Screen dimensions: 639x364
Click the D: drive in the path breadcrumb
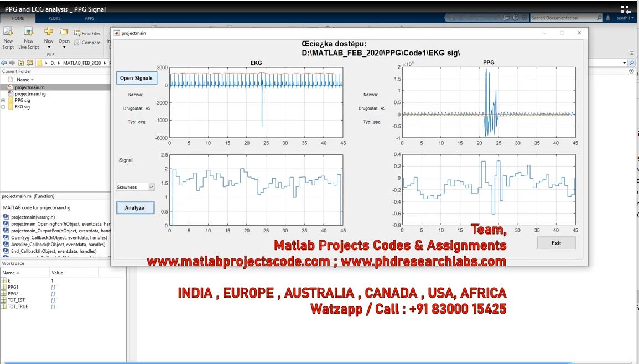tap(53, 63)
